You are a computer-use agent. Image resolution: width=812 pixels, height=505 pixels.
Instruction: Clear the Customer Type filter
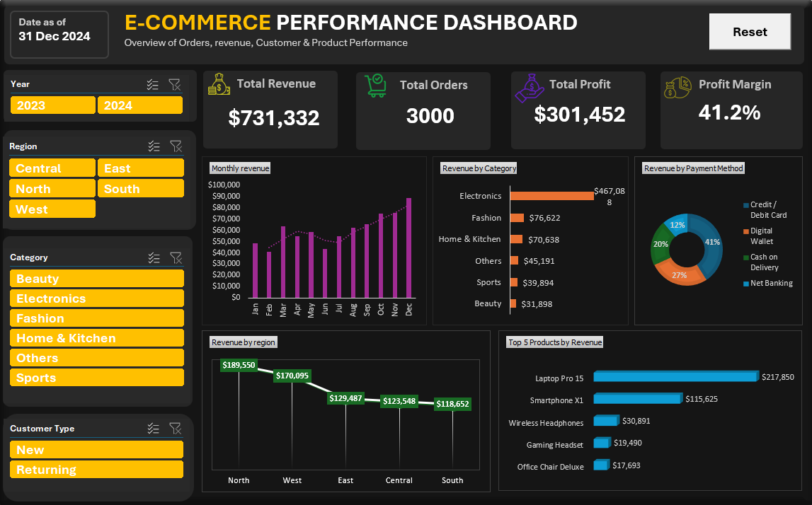click(x=176, y=429)
